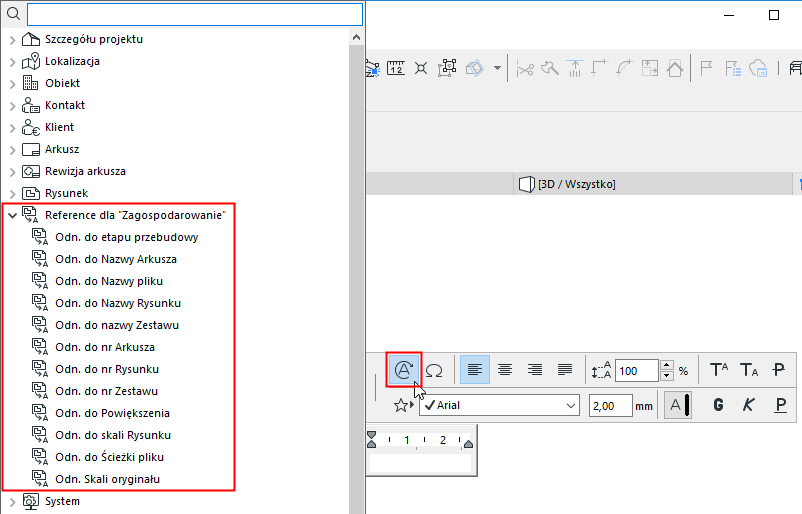Click the left indent marker on the ruler
Screen dimensions: 802x514
372,439
